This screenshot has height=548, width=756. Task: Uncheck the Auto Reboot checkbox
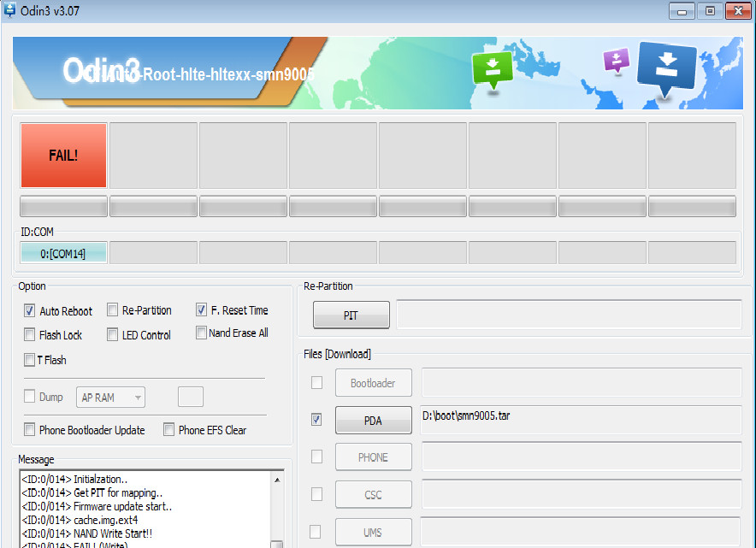coord(29,311)
